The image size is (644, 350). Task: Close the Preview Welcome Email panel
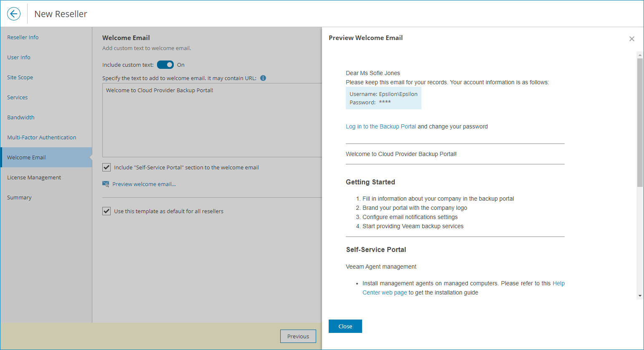point(631,39)
